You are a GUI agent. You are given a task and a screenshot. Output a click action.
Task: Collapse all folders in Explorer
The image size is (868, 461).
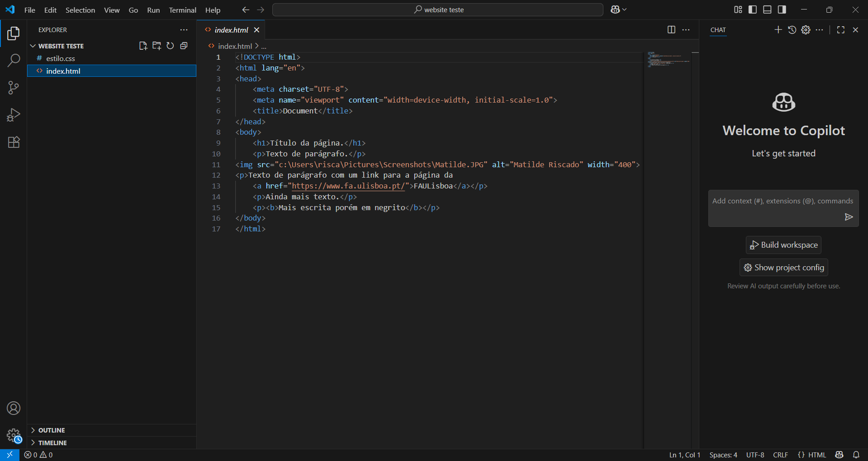pos(184,46)
